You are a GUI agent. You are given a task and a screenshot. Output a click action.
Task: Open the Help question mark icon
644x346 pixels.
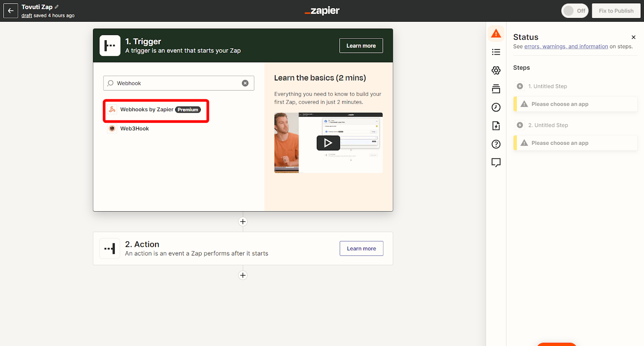coord(496,144)
